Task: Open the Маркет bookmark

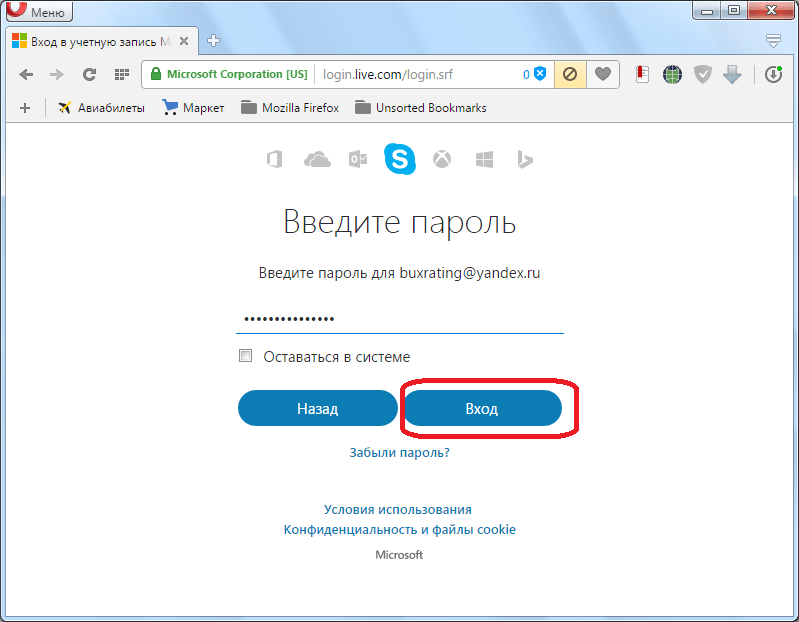Action: (x=193, y=108)
